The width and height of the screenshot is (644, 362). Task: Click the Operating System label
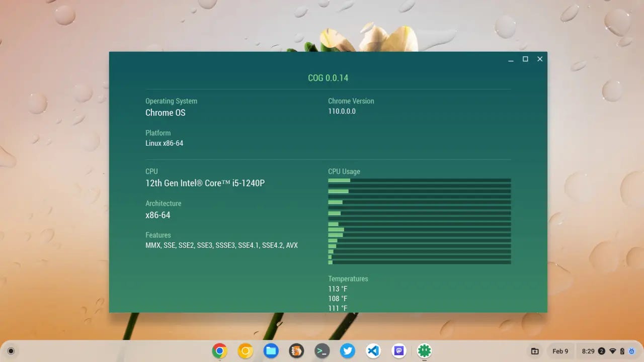[172, 101]
